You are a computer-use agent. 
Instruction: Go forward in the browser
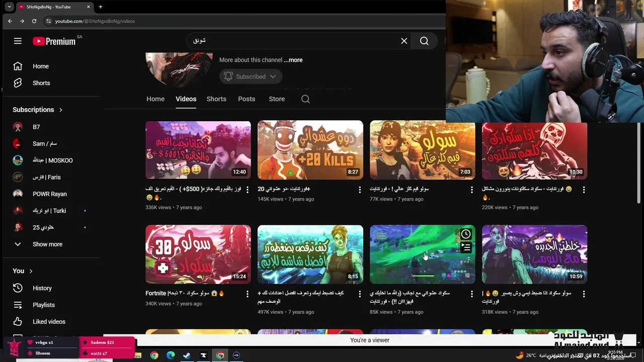tap(22, 21)
